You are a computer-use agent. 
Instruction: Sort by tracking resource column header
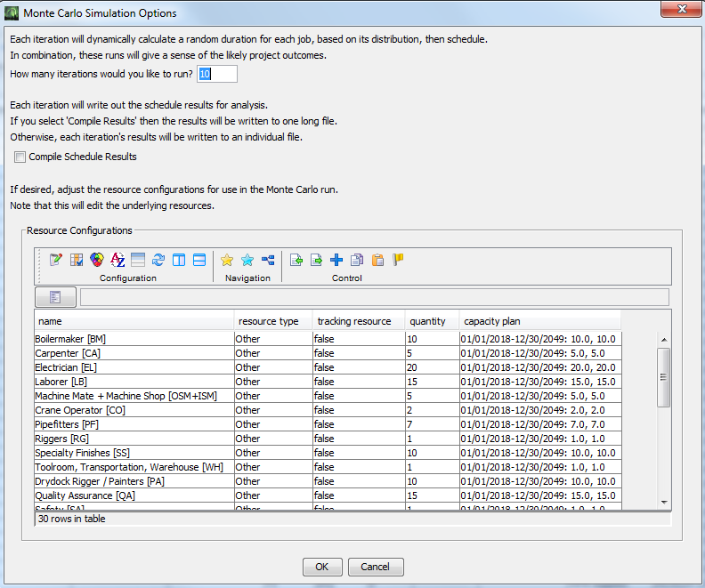[359, 321]
